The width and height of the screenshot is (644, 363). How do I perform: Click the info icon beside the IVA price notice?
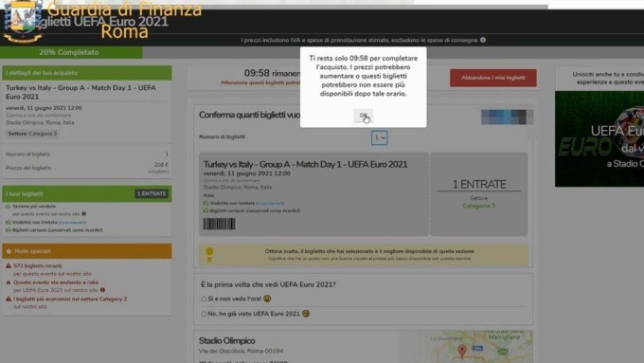(483, 40)
